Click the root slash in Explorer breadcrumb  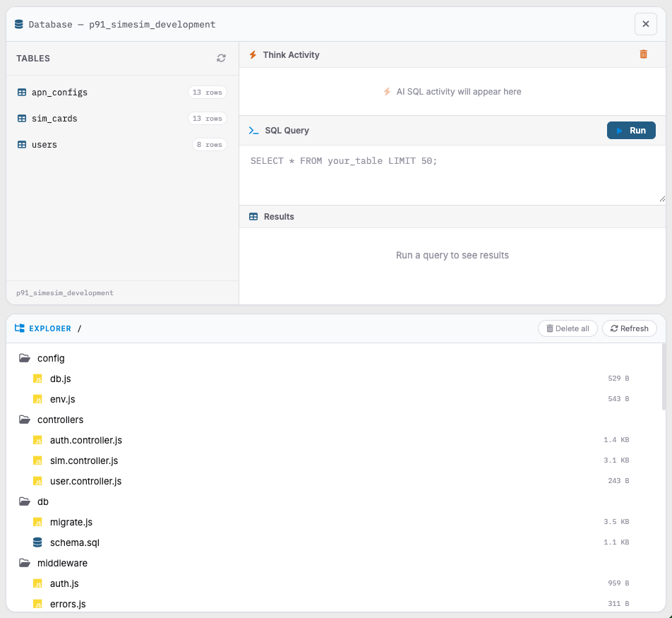coord(79,328)
